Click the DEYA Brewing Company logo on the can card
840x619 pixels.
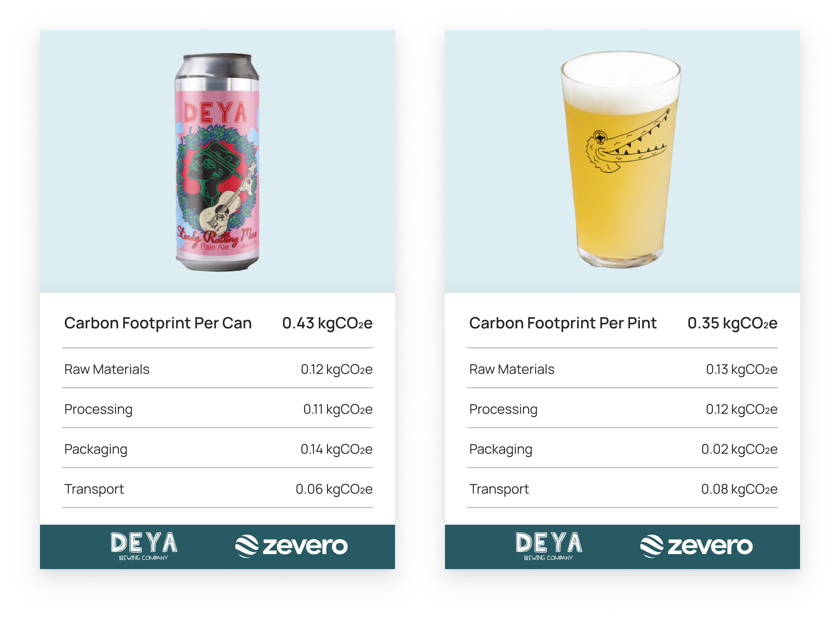pos(144,546)
